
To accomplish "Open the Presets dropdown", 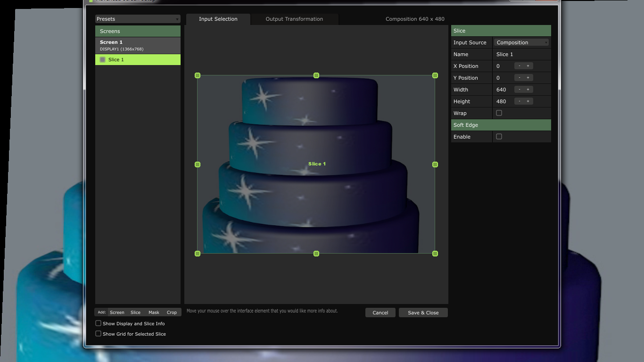I will coord(138,19).
